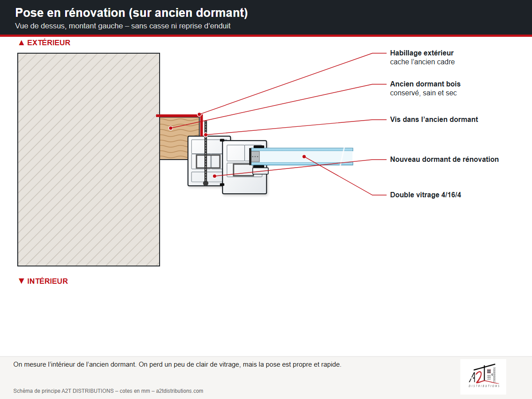Click the blue double glazing pane
The height and width of the screenshot is (399, 532).
click(x=302, y=156)
